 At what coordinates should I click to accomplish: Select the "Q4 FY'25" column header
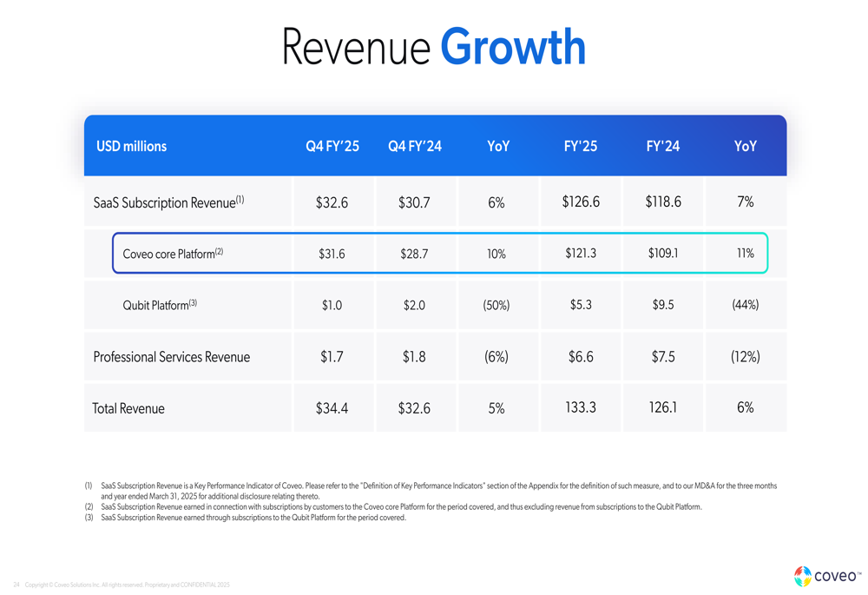[332, 146]
